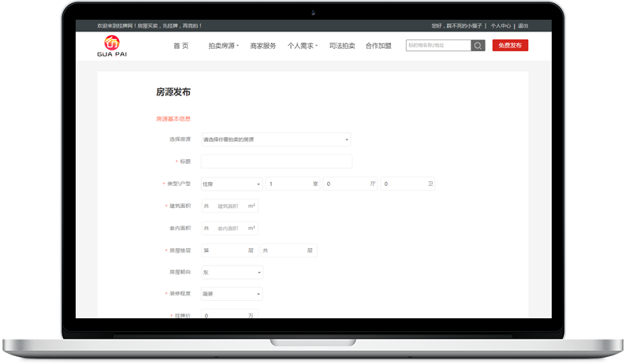
Task: Click the 挂牌价 price field
Action: pyautogui.click(x=229, y=314)
